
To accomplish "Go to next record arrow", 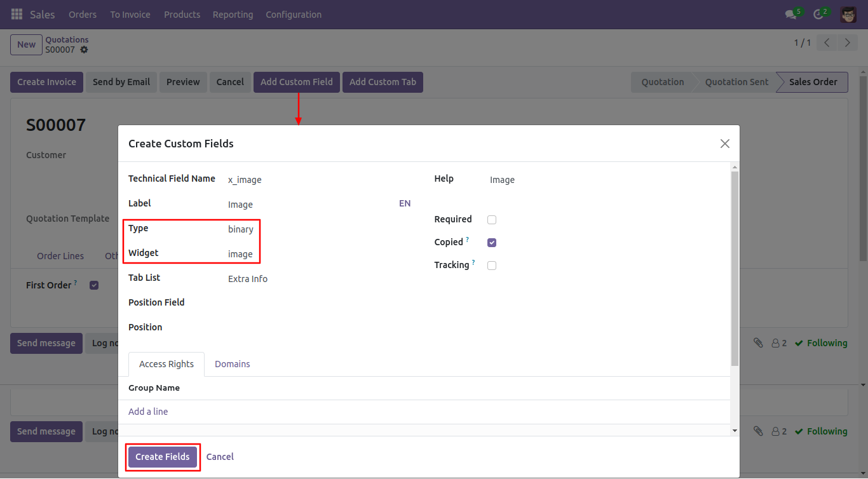I will tap(848, 43).
